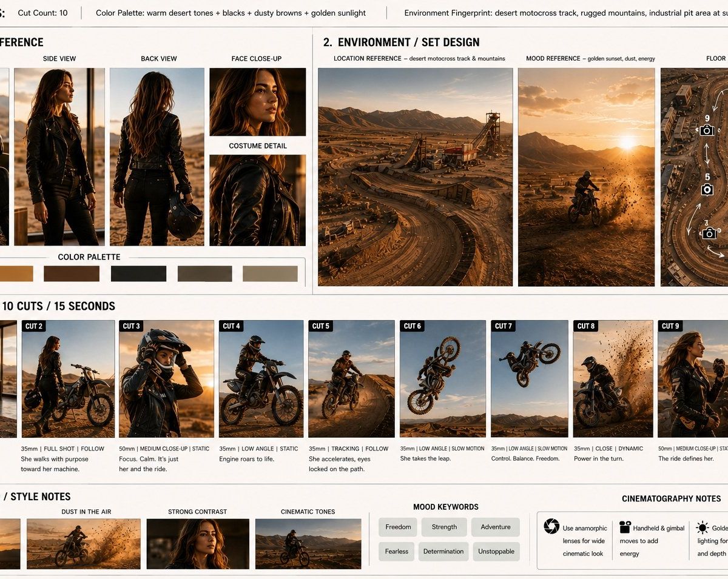
Task: Click the Freedom mood keyword chip
Action: point(398,527)
